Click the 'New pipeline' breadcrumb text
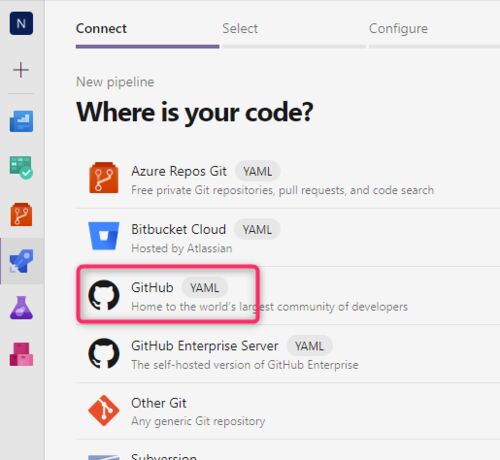 tap(115, 82)
